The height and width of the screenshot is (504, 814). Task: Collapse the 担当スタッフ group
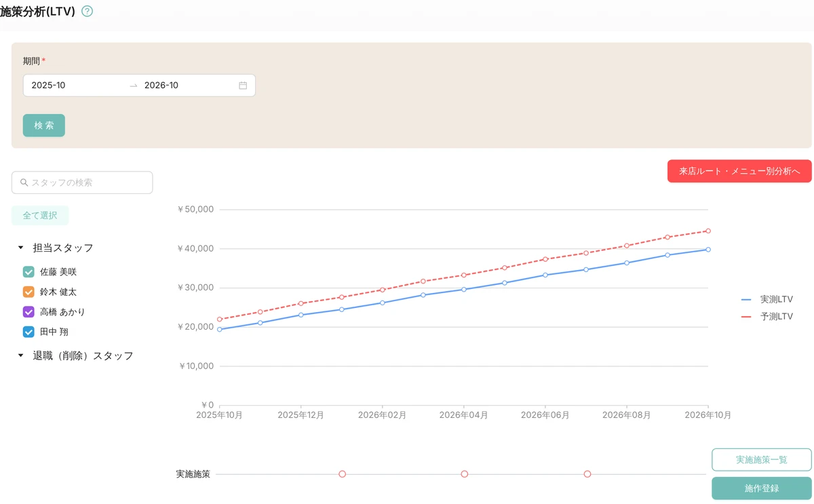tap(20, 248)
